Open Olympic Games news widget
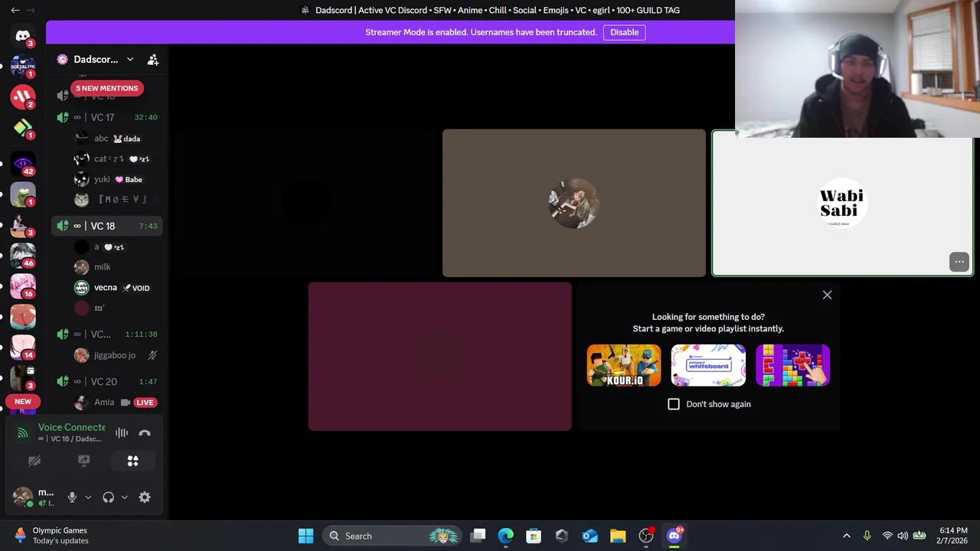This screenshot has width=980, height=551. tap(51, 536)
